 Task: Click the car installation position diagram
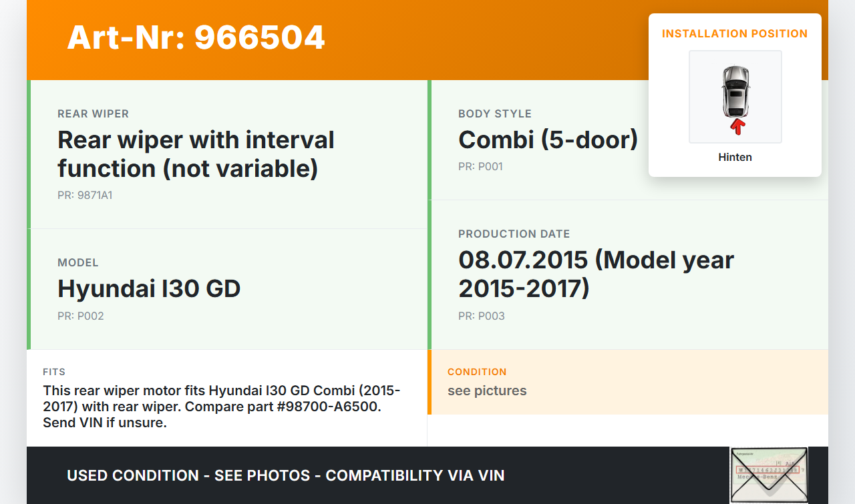735,97
